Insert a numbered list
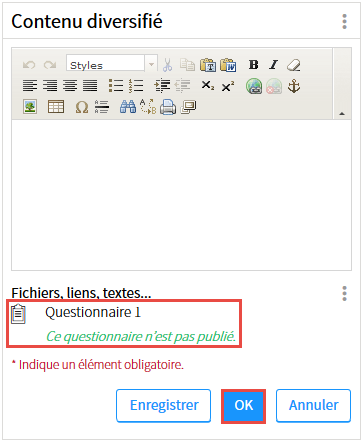 coord(136,86)
